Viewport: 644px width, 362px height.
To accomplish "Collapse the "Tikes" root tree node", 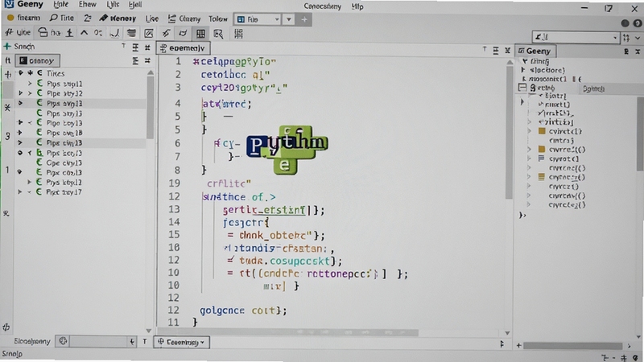I will coord(21,72).
